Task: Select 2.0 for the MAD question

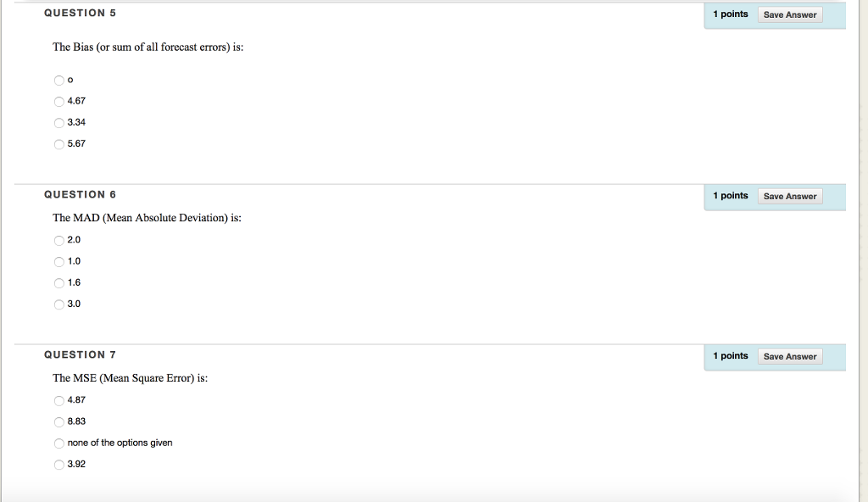Action: tap(58, 240)
